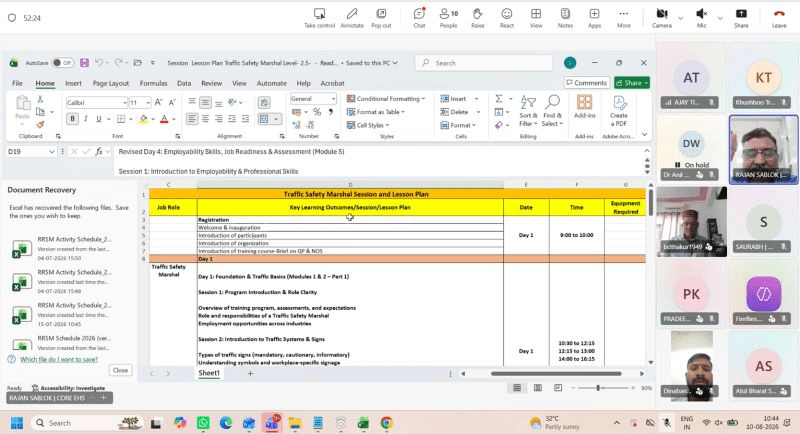Open the Add-ins gallery
Viewport: 800px width, 434px height.
coord(584,107)
